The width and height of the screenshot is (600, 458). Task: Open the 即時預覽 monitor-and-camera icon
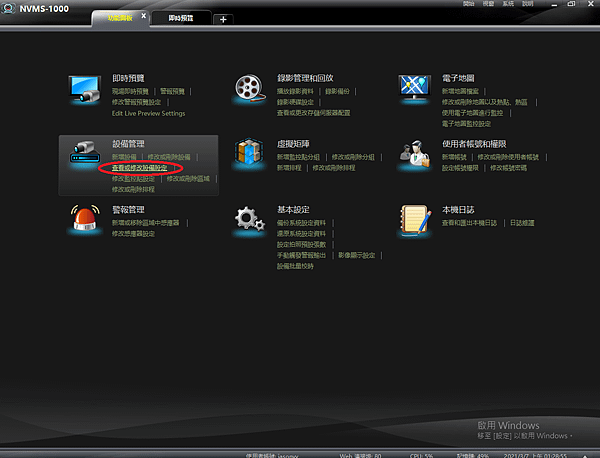(x=85, y=89)
